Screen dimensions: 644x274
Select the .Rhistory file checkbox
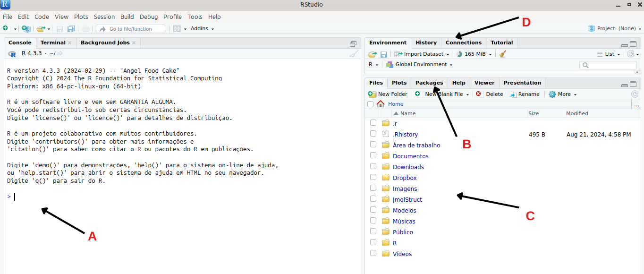coord(373,134)
